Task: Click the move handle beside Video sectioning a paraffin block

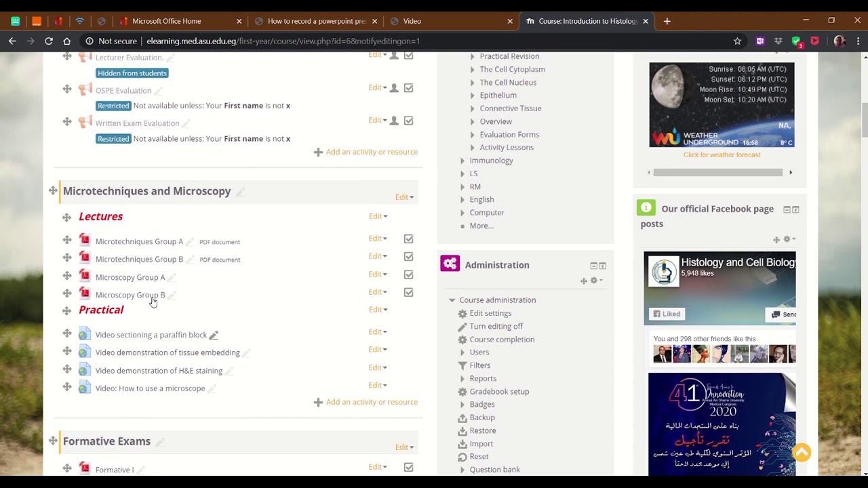Action: click(66, 333)
